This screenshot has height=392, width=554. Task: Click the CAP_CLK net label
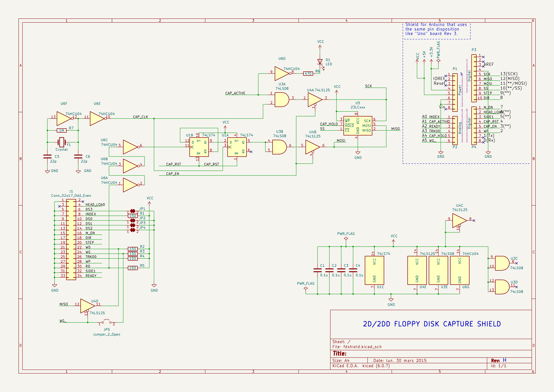pos(140,117)
